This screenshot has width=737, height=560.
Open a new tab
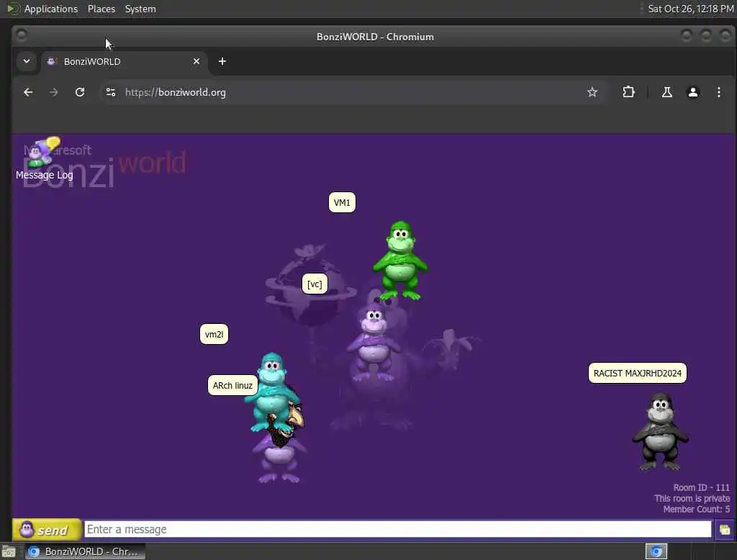pyautogui.click(x=222, y=61)
